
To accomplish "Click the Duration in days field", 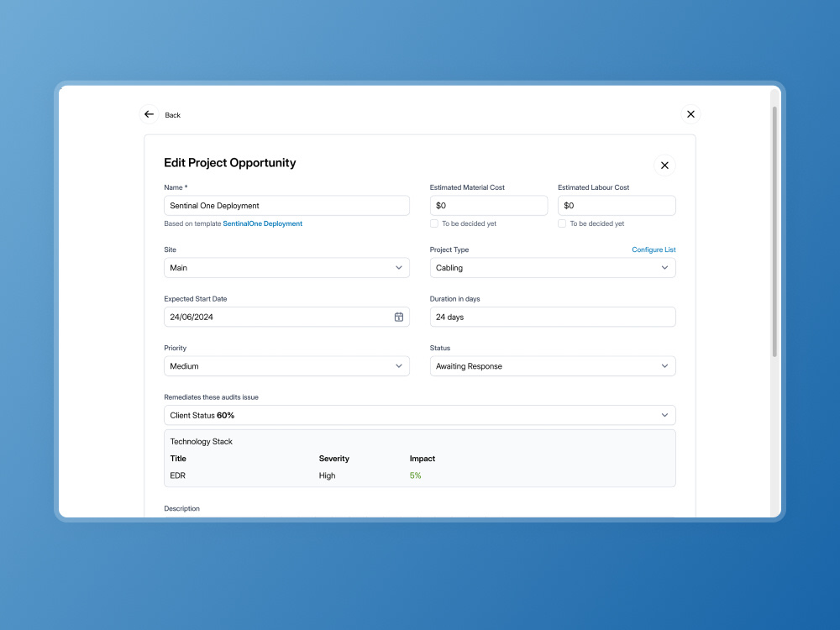I will coord(553,318).
